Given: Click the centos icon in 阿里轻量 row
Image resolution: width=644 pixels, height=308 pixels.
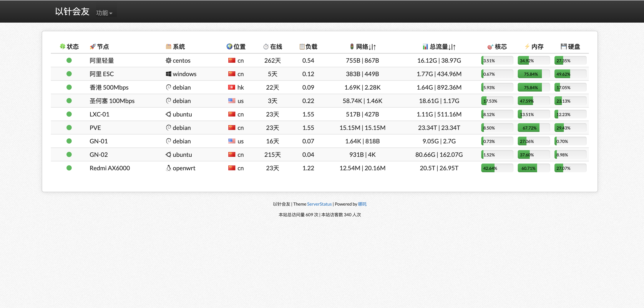Looking at the screenshot, I should [169, 60].
